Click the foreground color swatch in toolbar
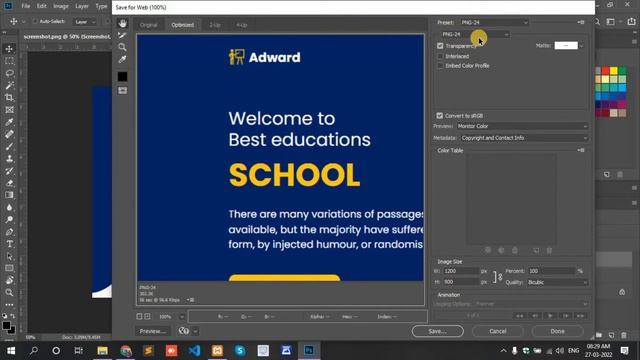 (6, 325)
